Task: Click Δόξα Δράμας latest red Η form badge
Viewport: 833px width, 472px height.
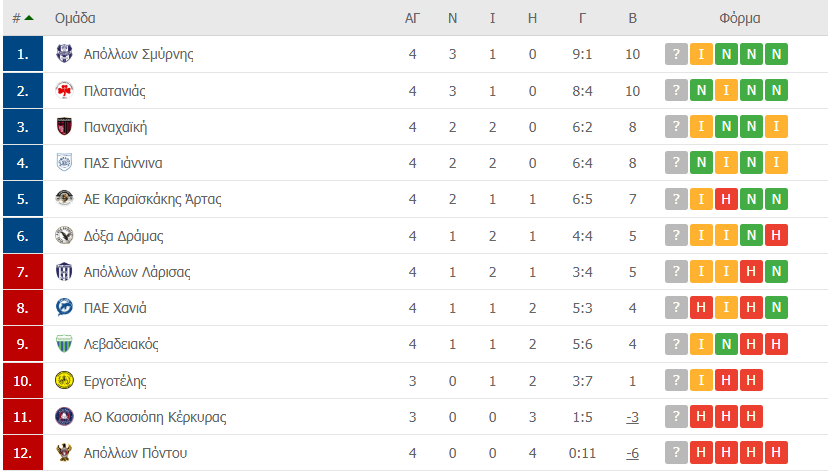Action: 774,236
